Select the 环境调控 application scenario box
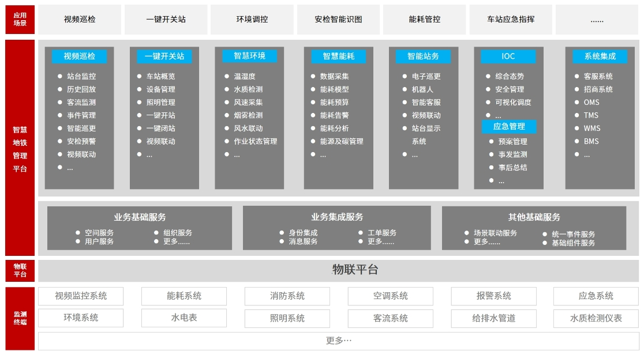This screenshot has height=355, width=644. (252, 19)
